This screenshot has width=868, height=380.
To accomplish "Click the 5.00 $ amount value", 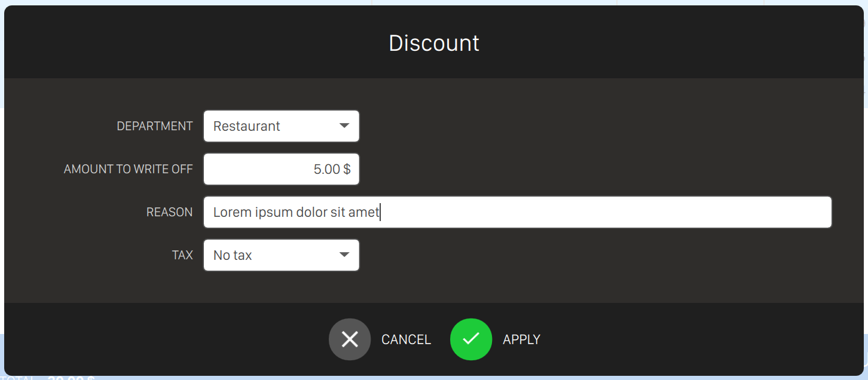I will coord(332,169).
